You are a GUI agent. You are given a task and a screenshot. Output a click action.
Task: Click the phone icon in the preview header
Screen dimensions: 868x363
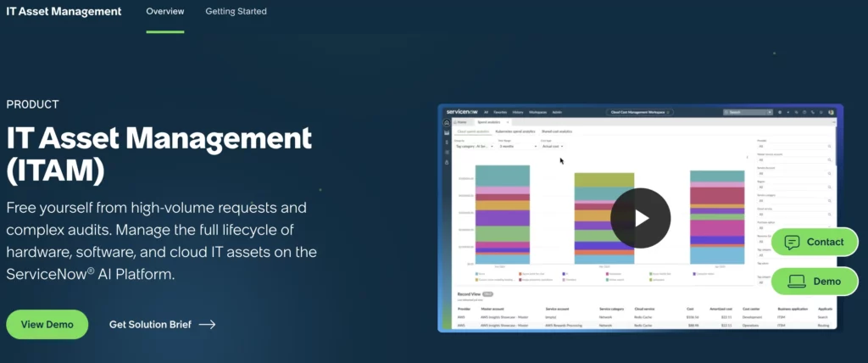(x=812, y=112)
